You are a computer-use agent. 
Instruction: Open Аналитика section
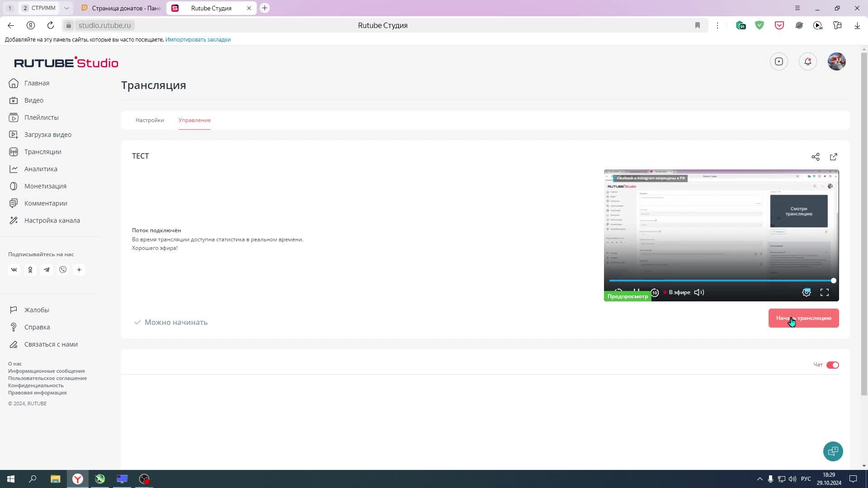coord(33,169)
